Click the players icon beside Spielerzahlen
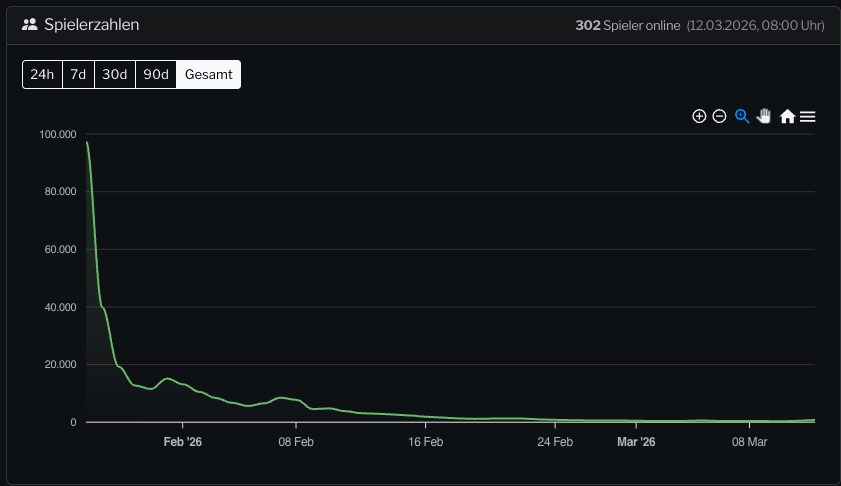Image resolution: width=841 pixels, height=486 pixels. click(30, 24)
